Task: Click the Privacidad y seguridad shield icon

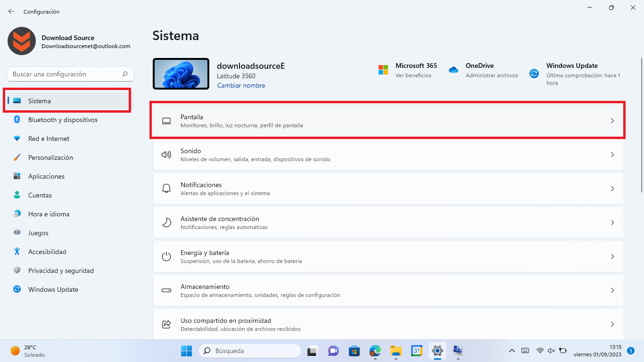Action: tap(17, 271)
